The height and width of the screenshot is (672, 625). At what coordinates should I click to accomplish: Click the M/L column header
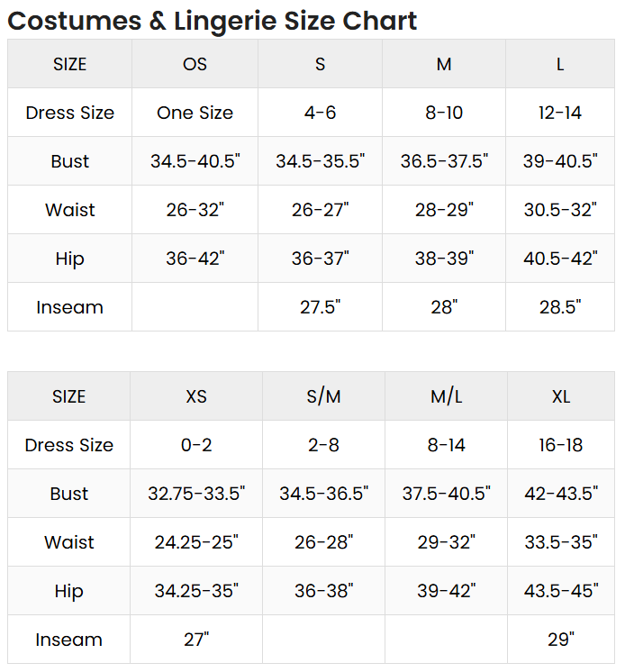coord(446,396)
